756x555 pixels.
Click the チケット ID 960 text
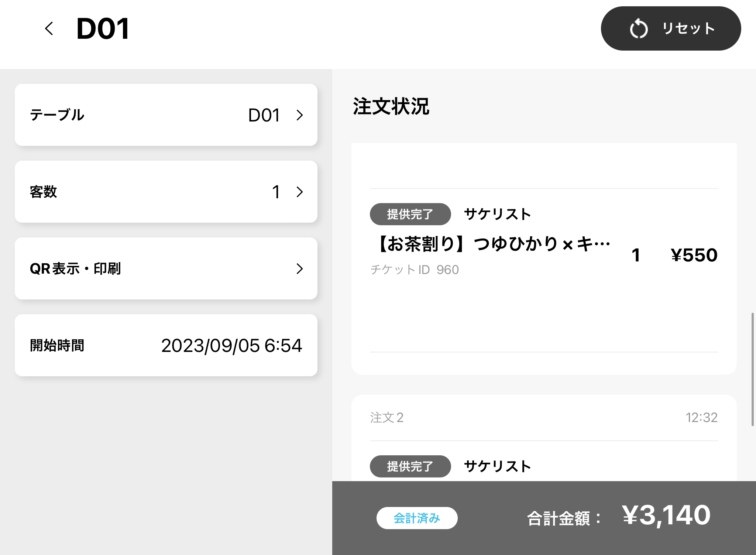[x=415, y=270]
